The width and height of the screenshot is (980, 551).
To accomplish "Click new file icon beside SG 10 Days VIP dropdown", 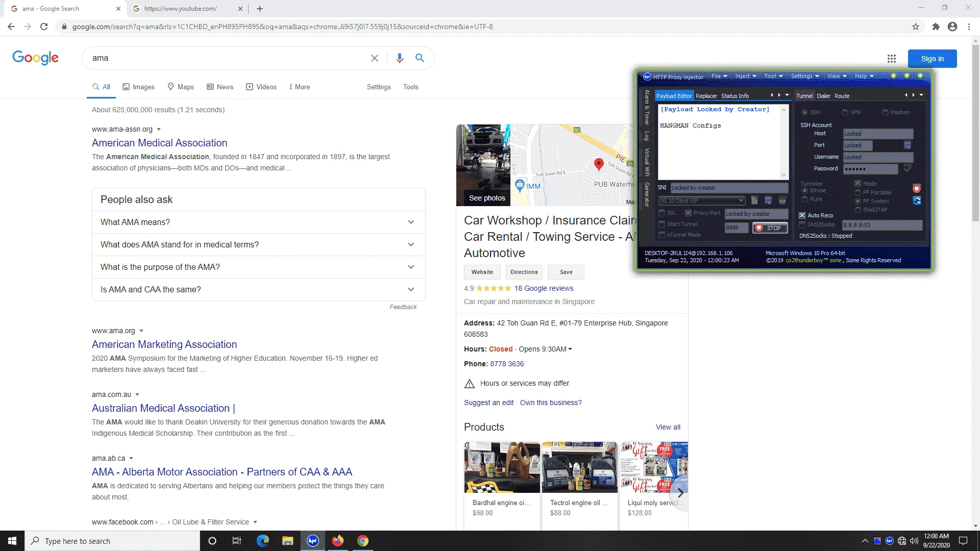I will click(x=755, y=201).
